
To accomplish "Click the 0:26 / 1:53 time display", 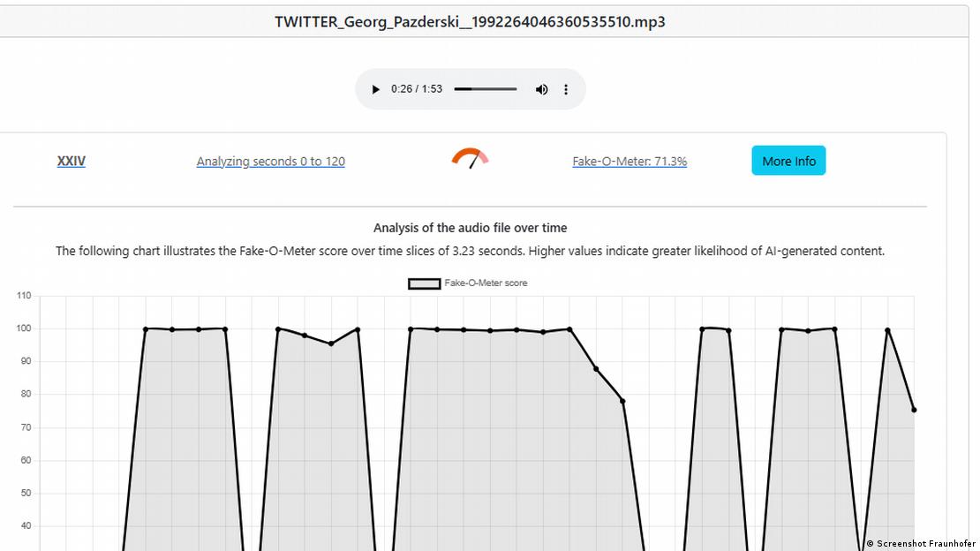I will tap(417, 89).
